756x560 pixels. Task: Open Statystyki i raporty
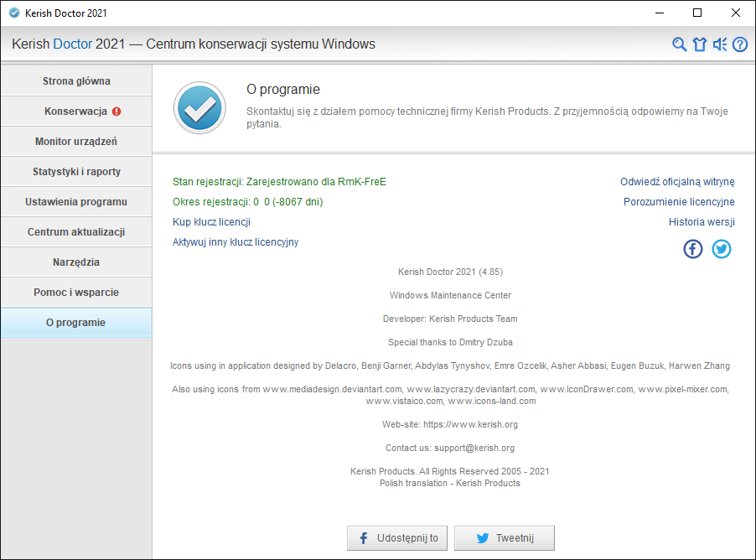76,172
